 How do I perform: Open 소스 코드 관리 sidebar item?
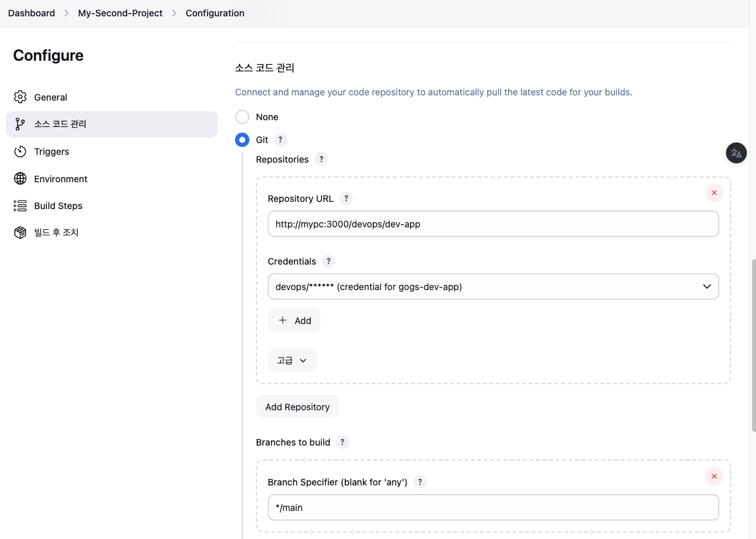[60, 124]
